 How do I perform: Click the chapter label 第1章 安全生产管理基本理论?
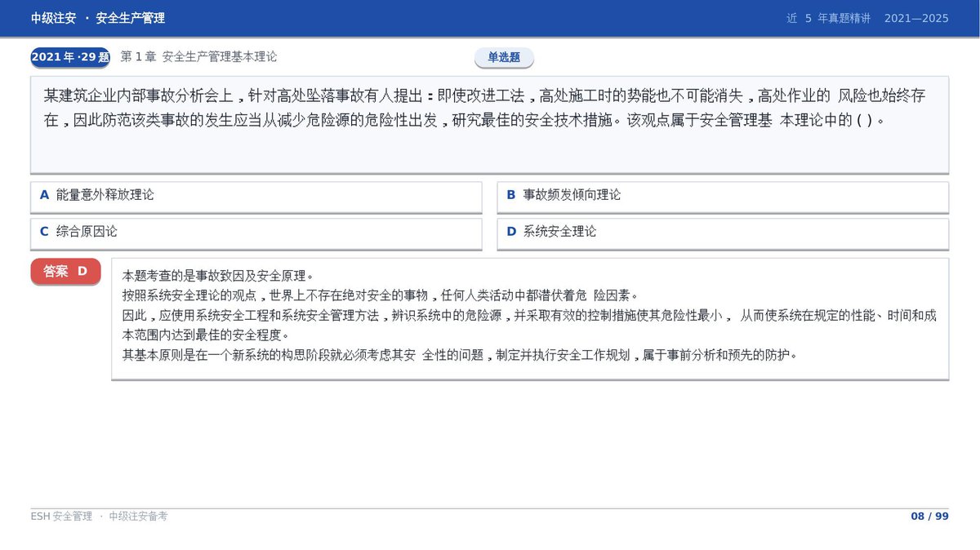[198, 57]
